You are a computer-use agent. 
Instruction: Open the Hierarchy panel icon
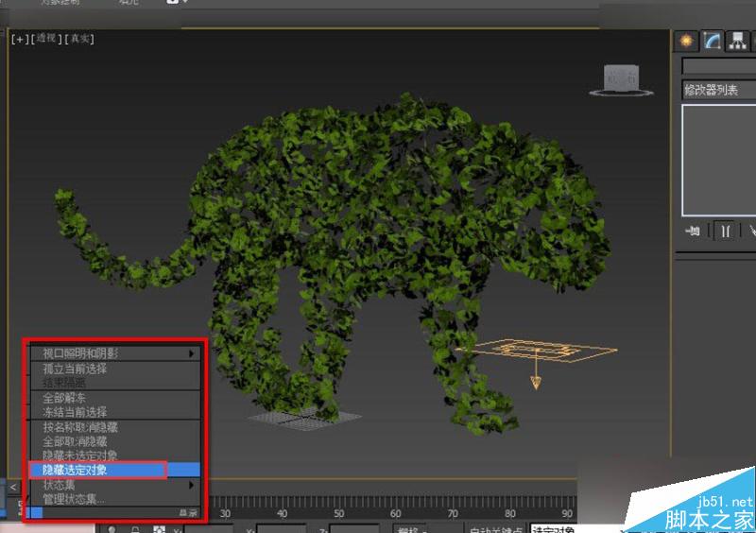(737, 41)
